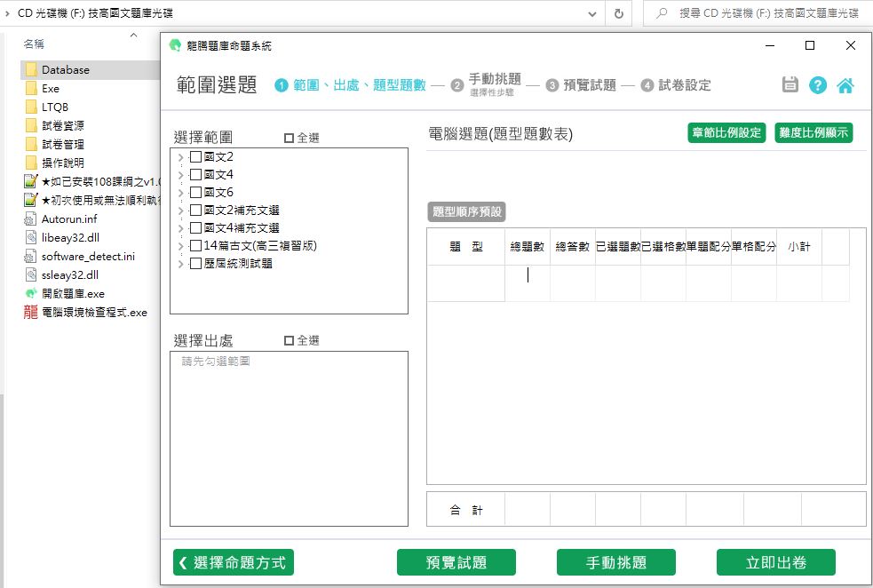Expand 14篇古文(高三複習版) node
The width and height of the screenshot is (873, 588).
pyautogui.click(x=181, y=246)
